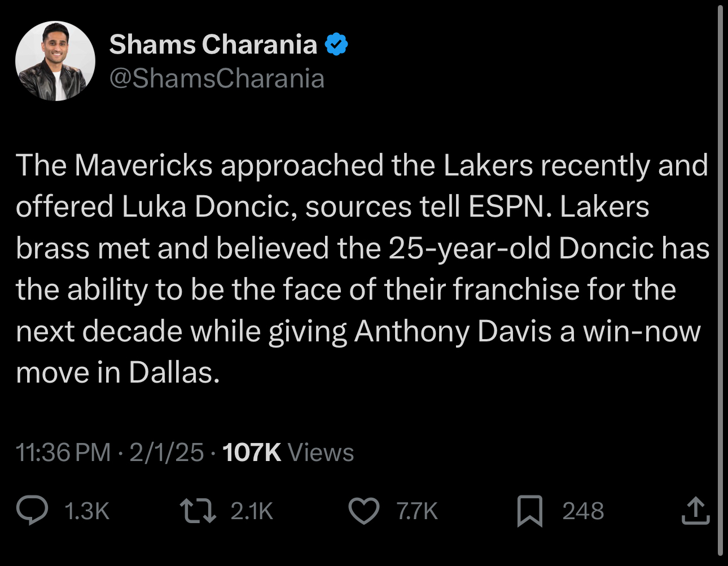Click the reply speech bubble icon
This screenshot has width=728, height=566.
coord(32,511)
